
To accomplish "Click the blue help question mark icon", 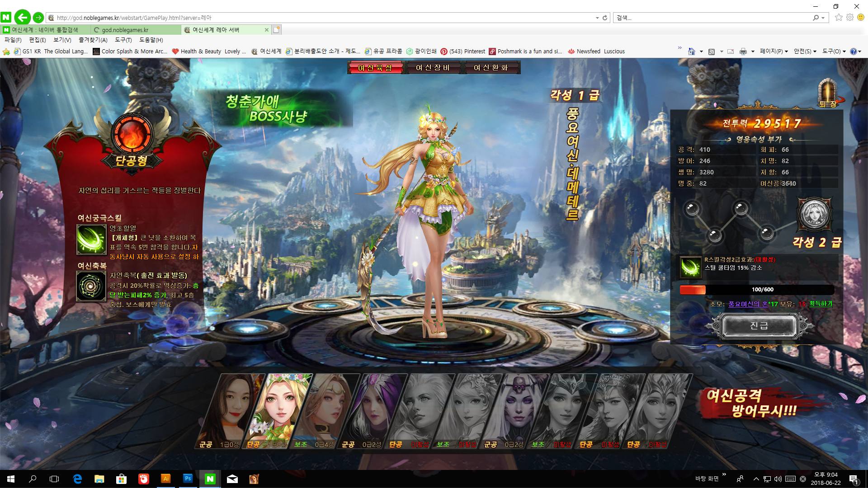I will tap(854, 52).
